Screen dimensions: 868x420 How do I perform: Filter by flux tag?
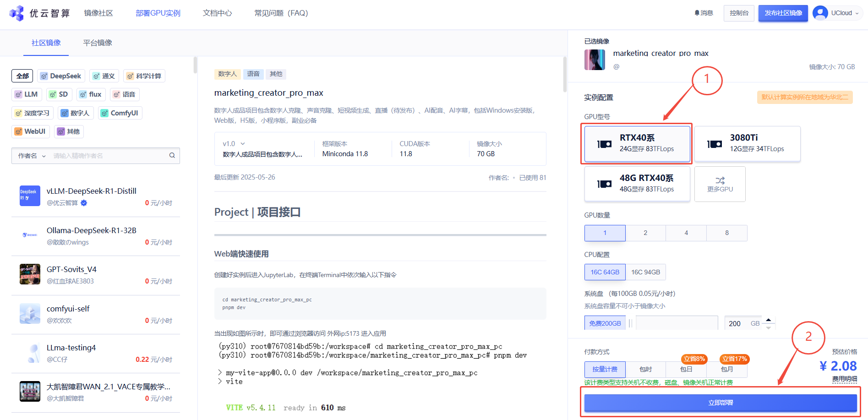pos(91,94)
